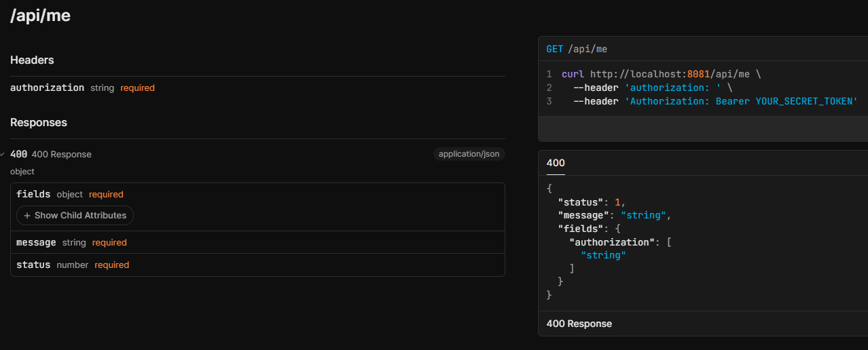Open the application/json content type selector

[469, 154]
